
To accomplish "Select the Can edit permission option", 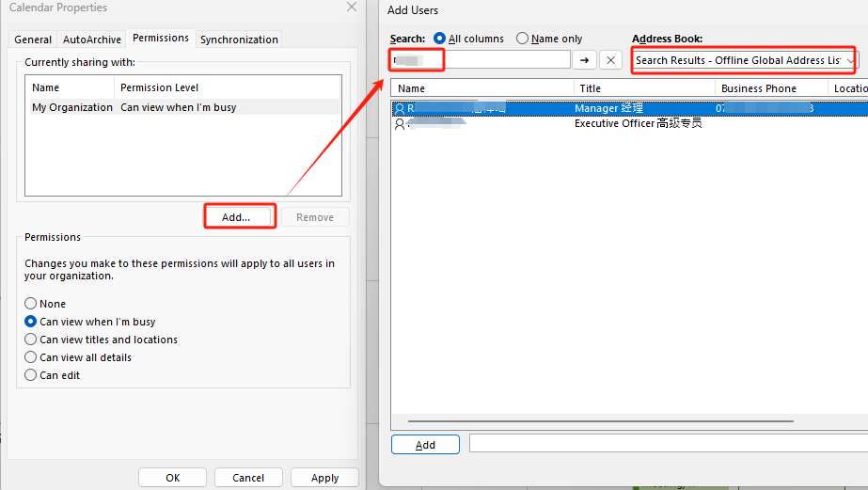I will coord(31,375).
